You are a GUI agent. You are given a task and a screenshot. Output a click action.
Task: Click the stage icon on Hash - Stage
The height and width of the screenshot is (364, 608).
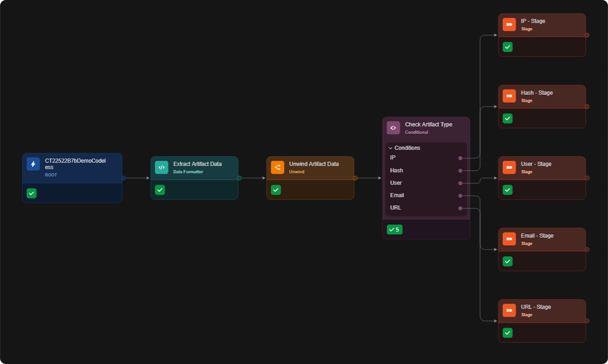coord(509,96)
